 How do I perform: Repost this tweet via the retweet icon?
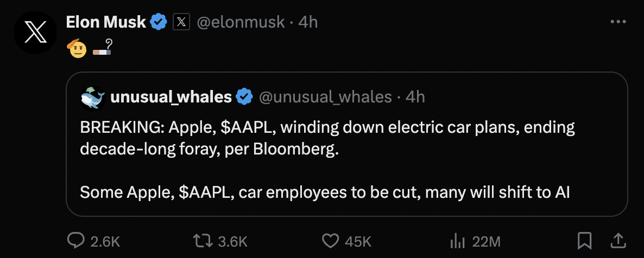click(203, 241)
